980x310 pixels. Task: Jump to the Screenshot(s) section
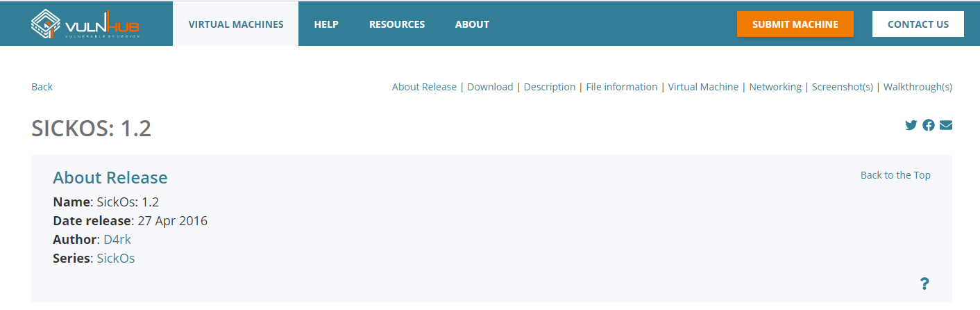coord(843,87)
